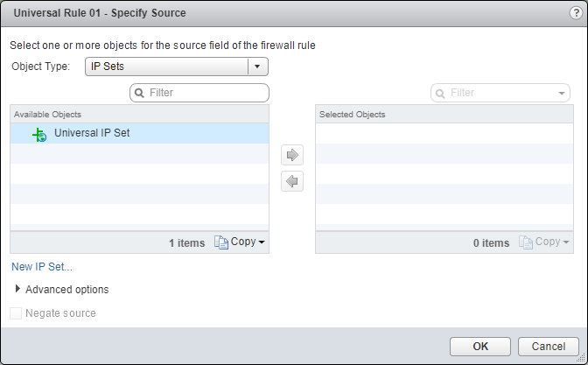Viewport: 588px width, 365px height.
Task: Open Copy dropdown arrow under Selected Objects
Action: pyautogui.click(x=566, y=242)
